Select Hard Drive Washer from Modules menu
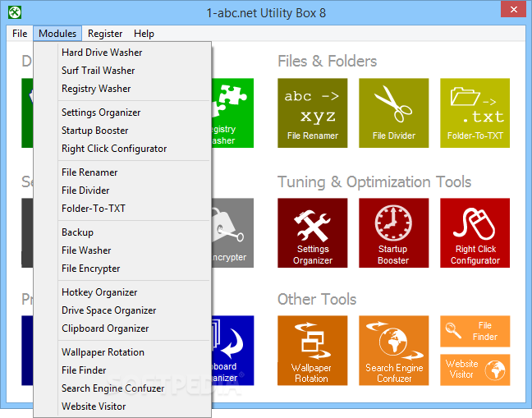Viewport: 532px width, 418px height. point(122,53)
